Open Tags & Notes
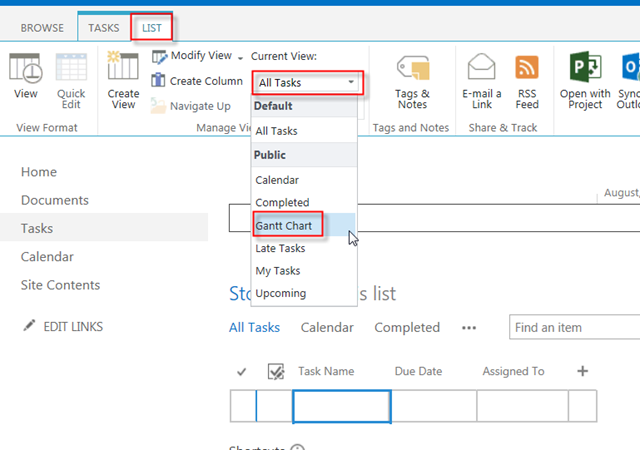 pos(412,80)
